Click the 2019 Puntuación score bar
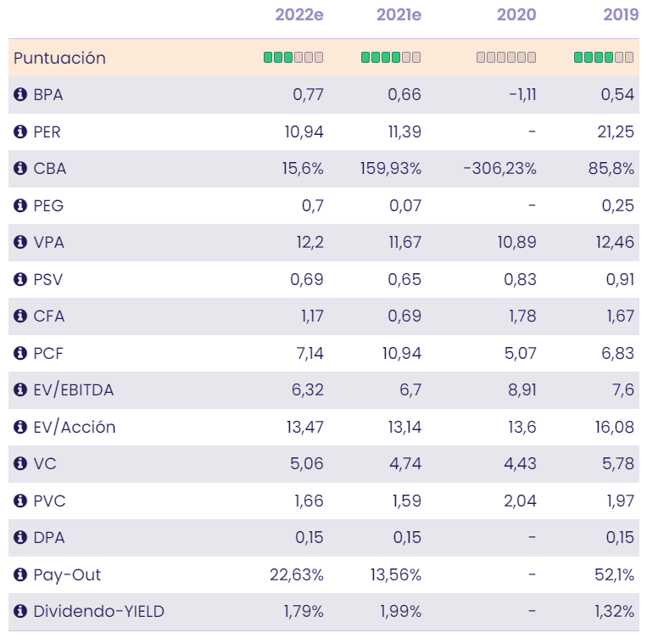647x644 pixels. pos(604,58)
